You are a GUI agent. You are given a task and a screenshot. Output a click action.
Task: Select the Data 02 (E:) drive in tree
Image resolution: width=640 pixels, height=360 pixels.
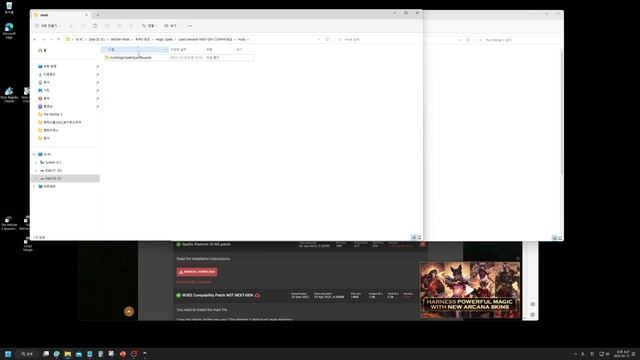(65, 178)
